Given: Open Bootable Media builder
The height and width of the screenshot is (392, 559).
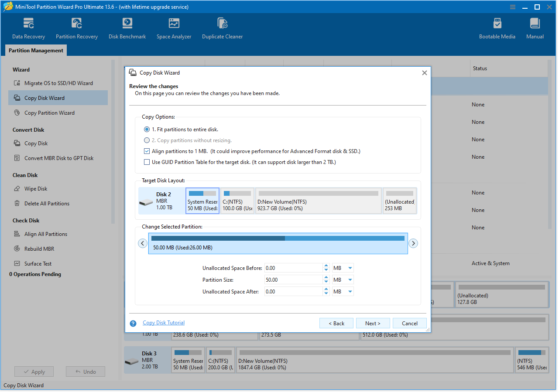Looking at the screenshot, I should pos(497,29).
